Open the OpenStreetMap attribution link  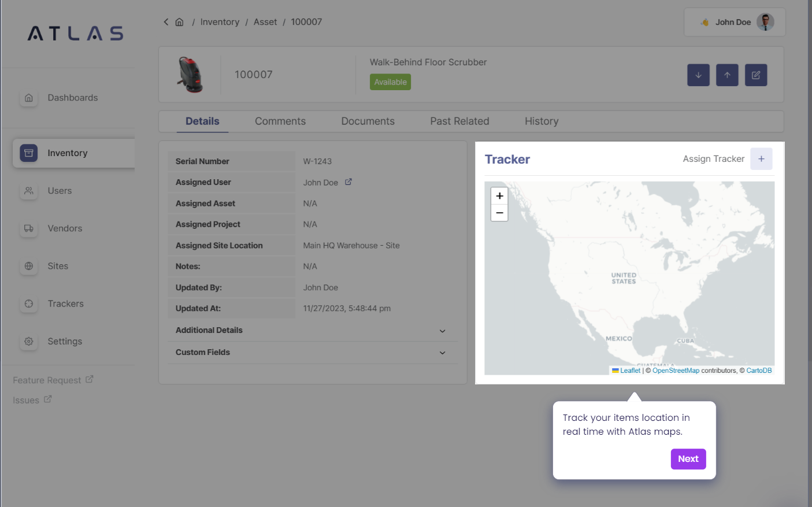(676, 371)
